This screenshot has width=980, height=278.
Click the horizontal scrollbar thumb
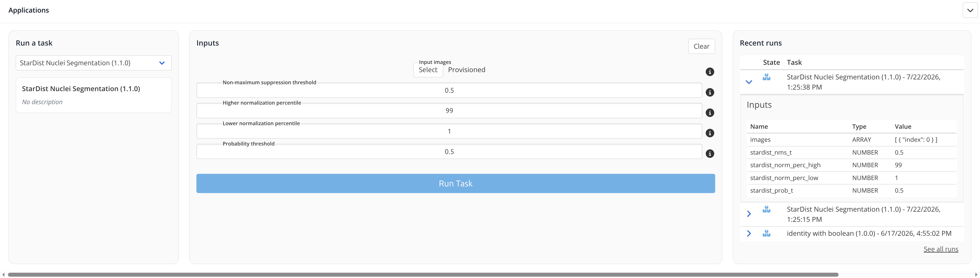click(x=423, y=275)
